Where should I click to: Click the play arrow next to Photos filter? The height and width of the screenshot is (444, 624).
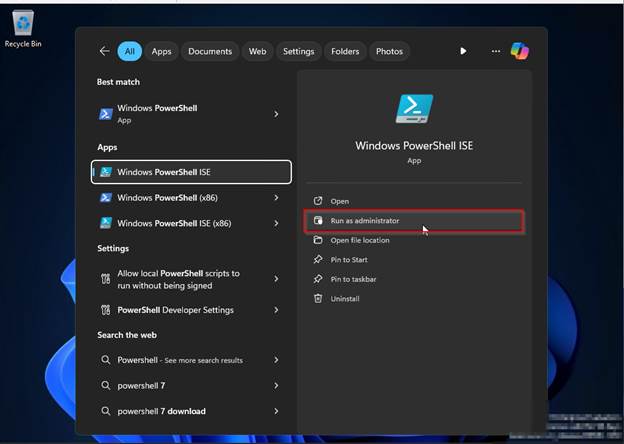[x=463, y=51]
